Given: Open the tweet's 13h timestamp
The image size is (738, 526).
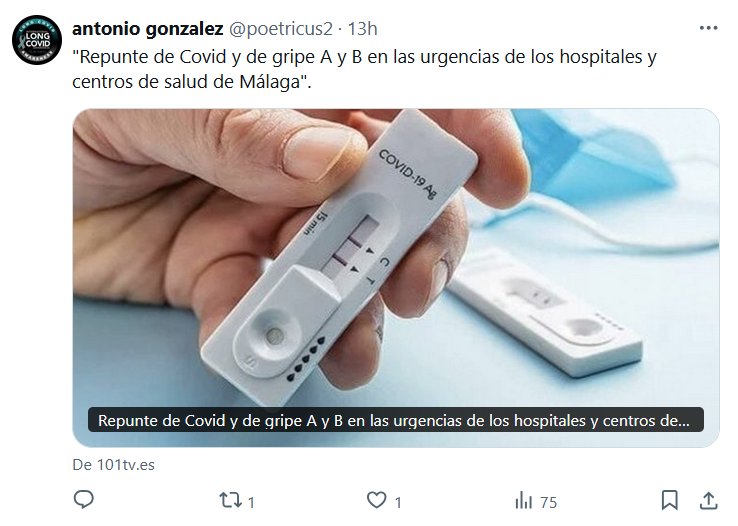Looking at the screenshot, I should point(362,29).
